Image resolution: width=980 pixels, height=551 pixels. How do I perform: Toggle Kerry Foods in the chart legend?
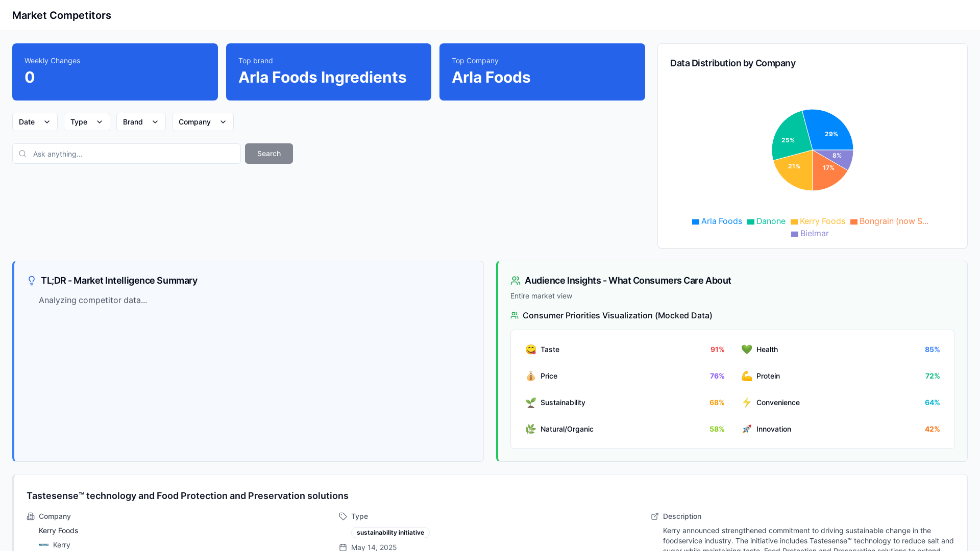(x=818, y=221)
